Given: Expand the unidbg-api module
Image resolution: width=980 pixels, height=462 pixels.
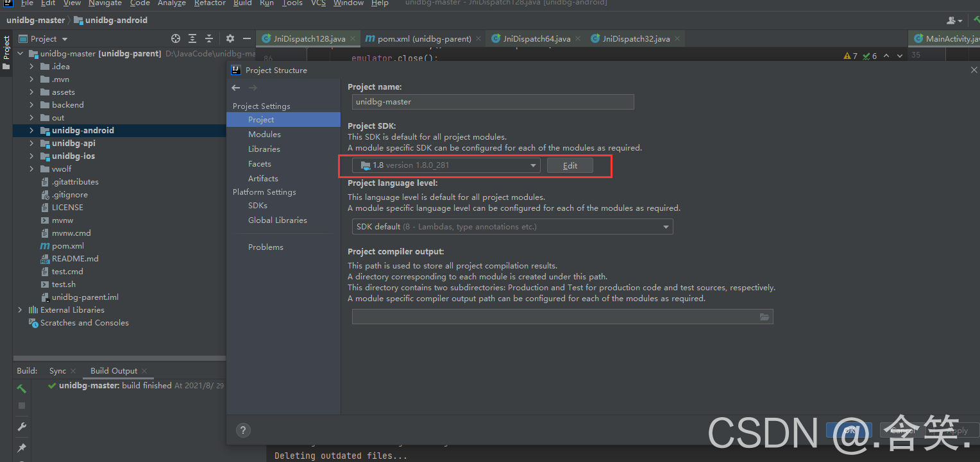Looking at the screenshot, I should [x=31, y=144].
